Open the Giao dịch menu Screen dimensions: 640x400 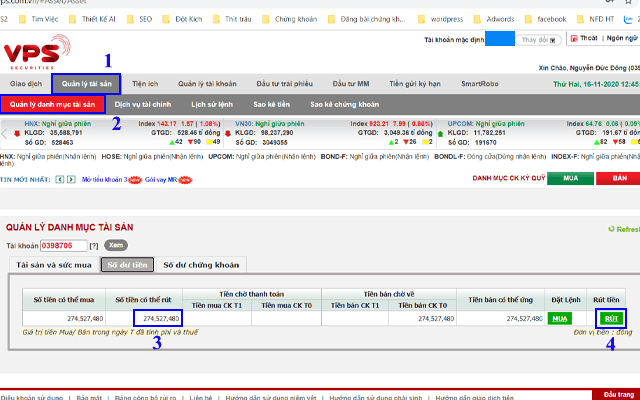point(26,84)
